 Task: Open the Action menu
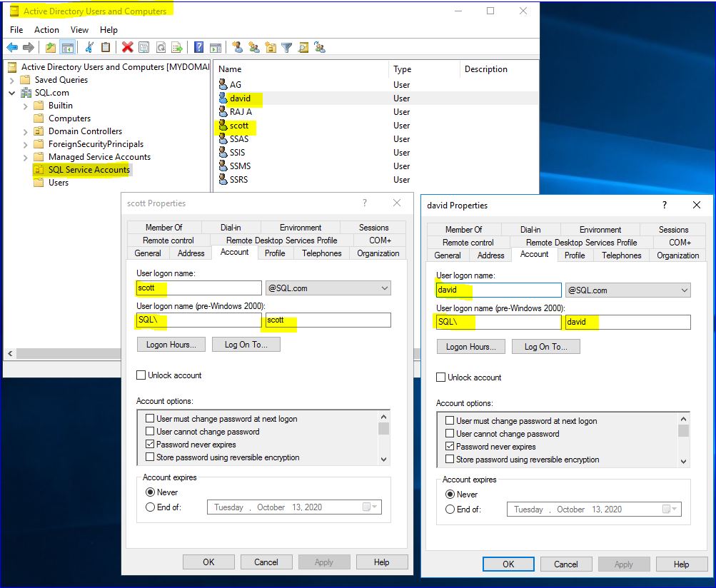click(x=46, y=30)
